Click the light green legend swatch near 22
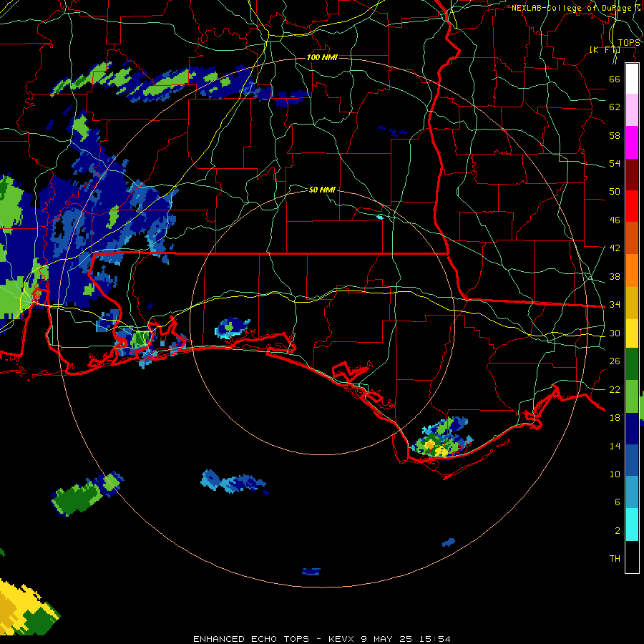The height and width of the screenshot is (644, 644). [x=632, y=396]
